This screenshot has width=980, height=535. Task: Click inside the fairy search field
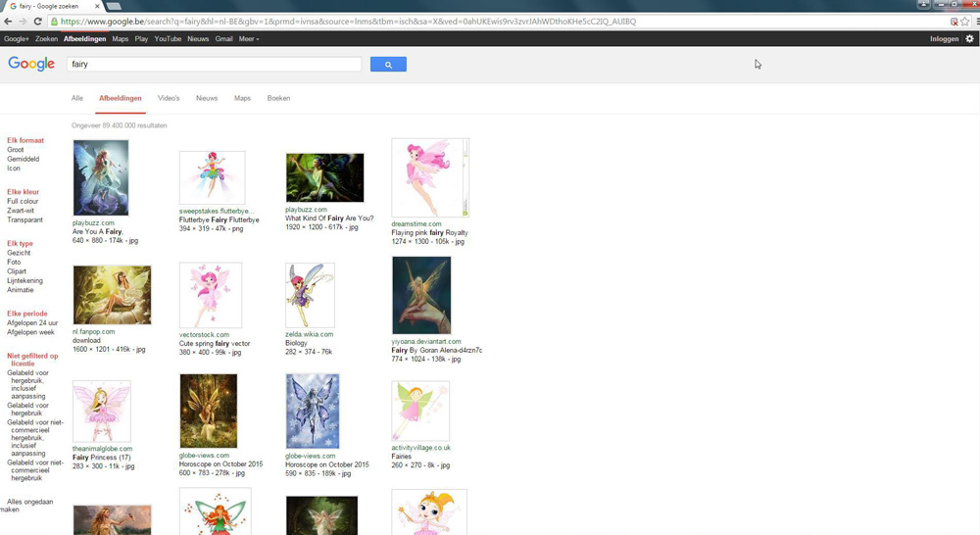click(216, 65)
